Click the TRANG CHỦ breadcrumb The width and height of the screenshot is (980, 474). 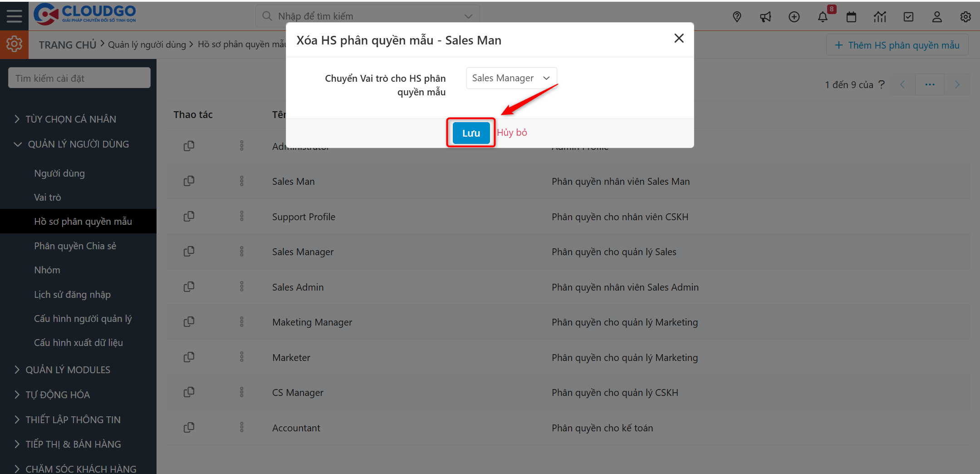click(67, 44)
